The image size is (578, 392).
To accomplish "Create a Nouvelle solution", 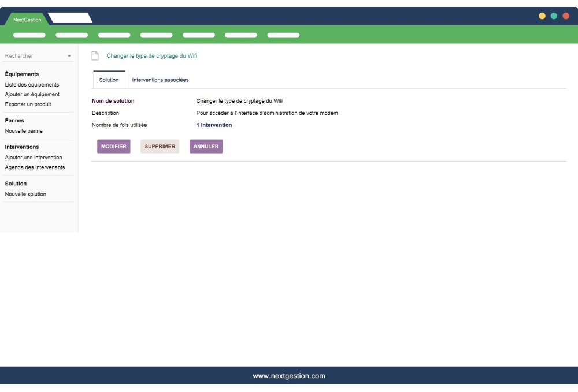I will tap(25, 194).
